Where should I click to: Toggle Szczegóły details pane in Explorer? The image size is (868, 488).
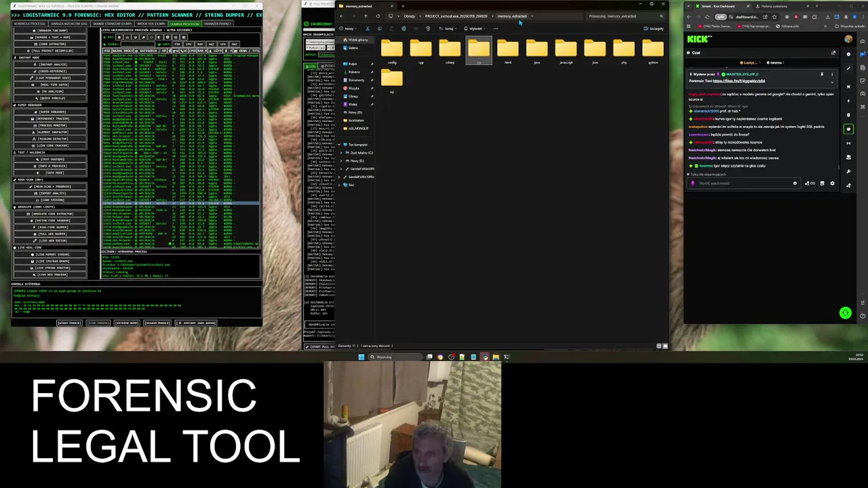click(x=654, y=28)
